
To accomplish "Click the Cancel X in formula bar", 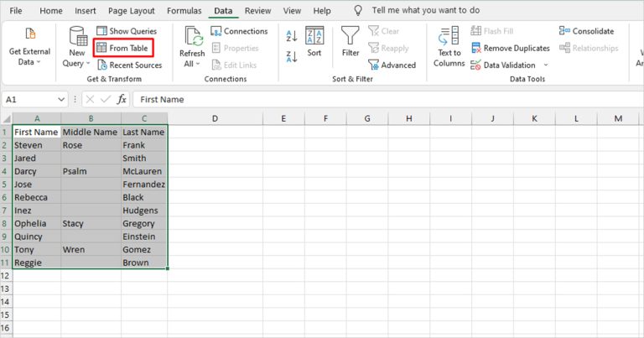I will coord(91,100).
